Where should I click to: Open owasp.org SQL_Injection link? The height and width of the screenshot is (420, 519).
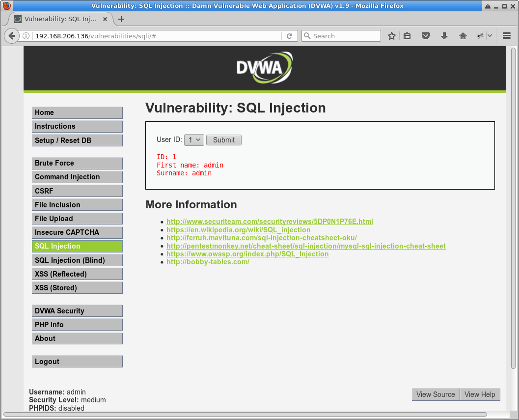247,254
